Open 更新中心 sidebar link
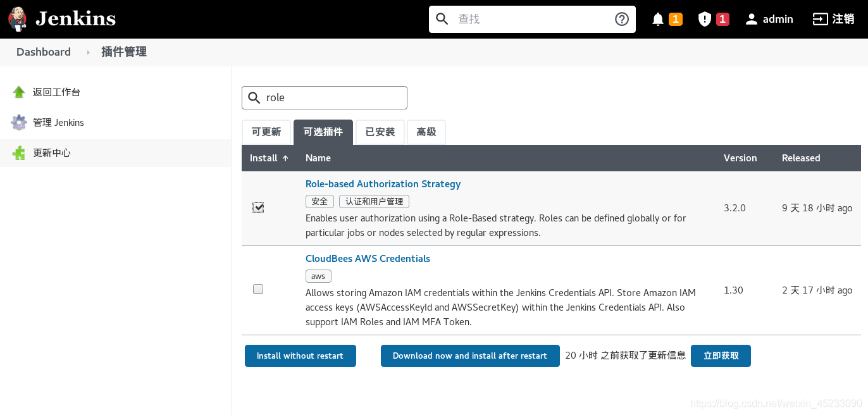Image resolution: width=868 pixels, height=415 pixels. [x=52, y=153]
